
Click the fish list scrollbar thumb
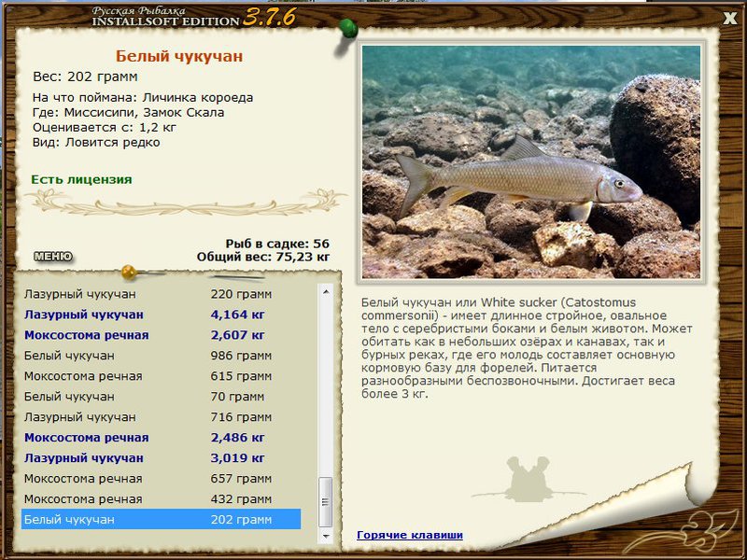[x=326, y=502]
